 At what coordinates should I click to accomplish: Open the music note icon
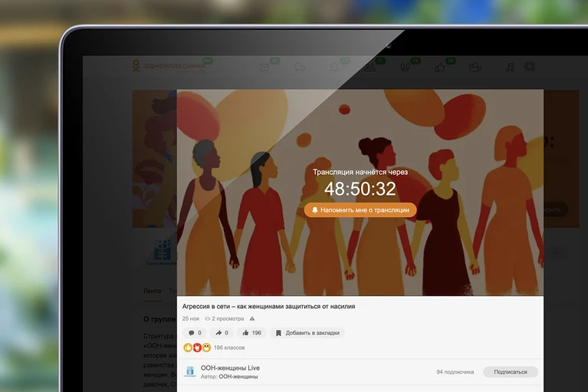coord(510,68)
